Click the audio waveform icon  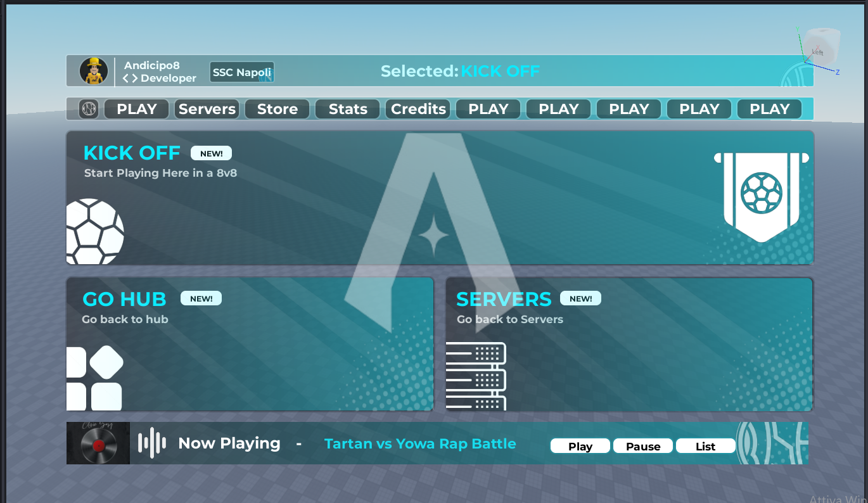point(152,443)
